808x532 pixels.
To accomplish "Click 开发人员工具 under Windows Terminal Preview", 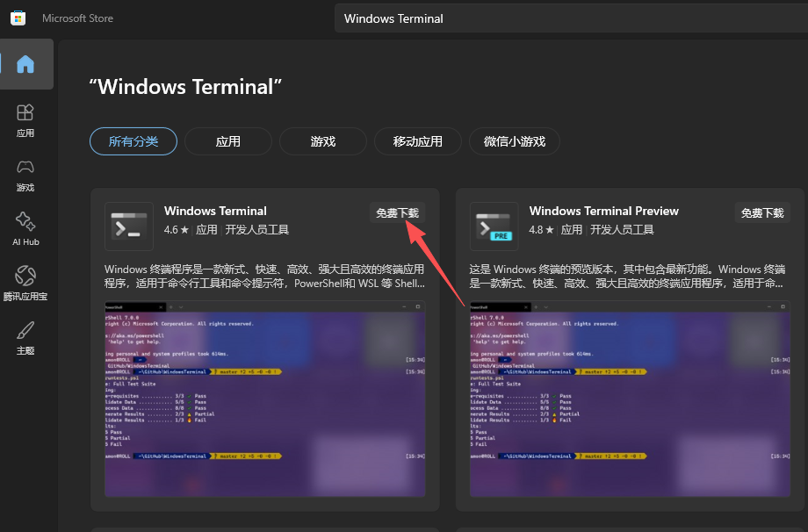I will 622,230.
